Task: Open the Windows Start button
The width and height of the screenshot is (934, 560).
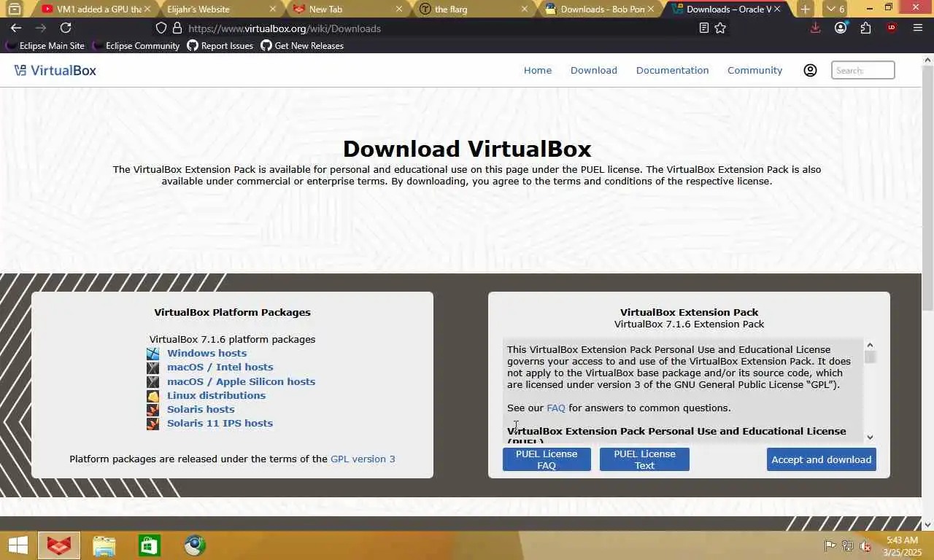Action: 18,545
